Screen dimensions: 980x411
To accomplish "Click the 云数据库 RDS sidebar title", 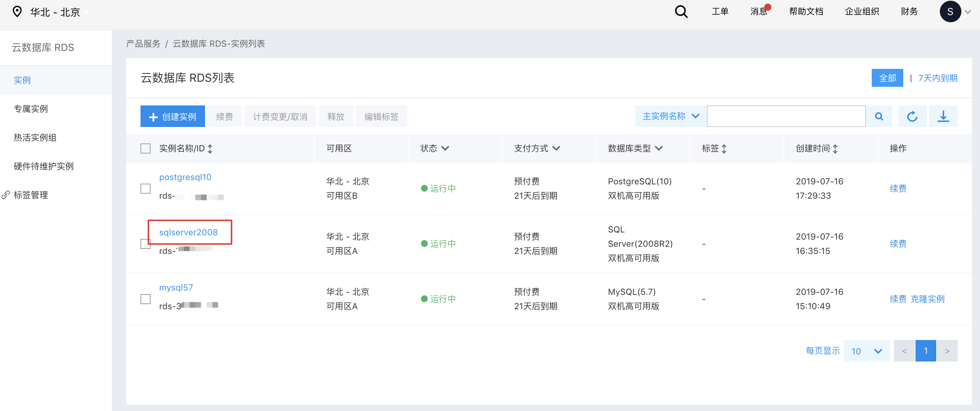I will (x=43, y=48).
